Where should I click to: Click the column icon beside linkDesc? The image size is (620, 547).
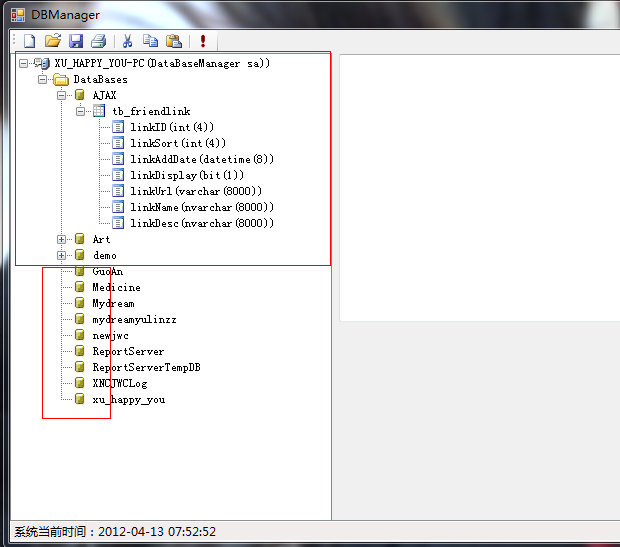[118, 223]
